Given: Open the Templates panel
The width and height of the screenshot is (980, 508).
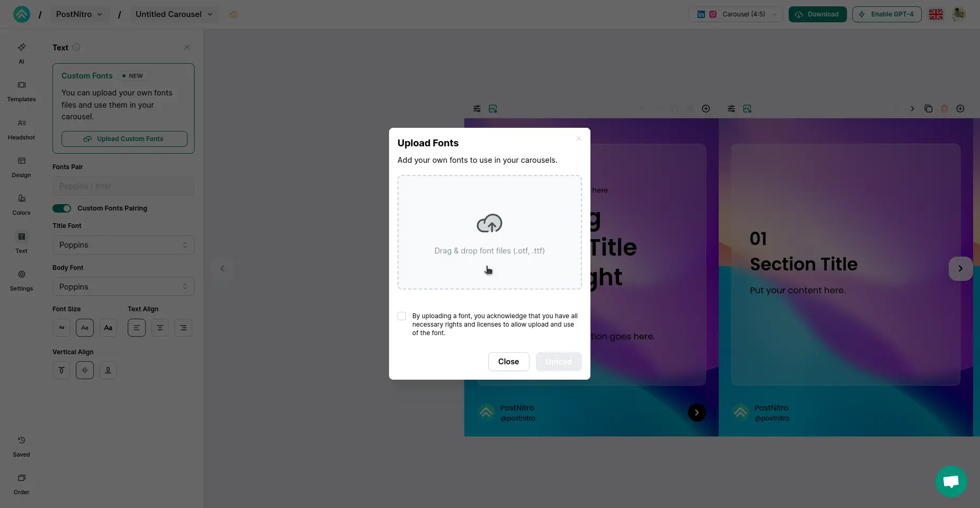Looking at the screenshot, I should click(21, 91).
